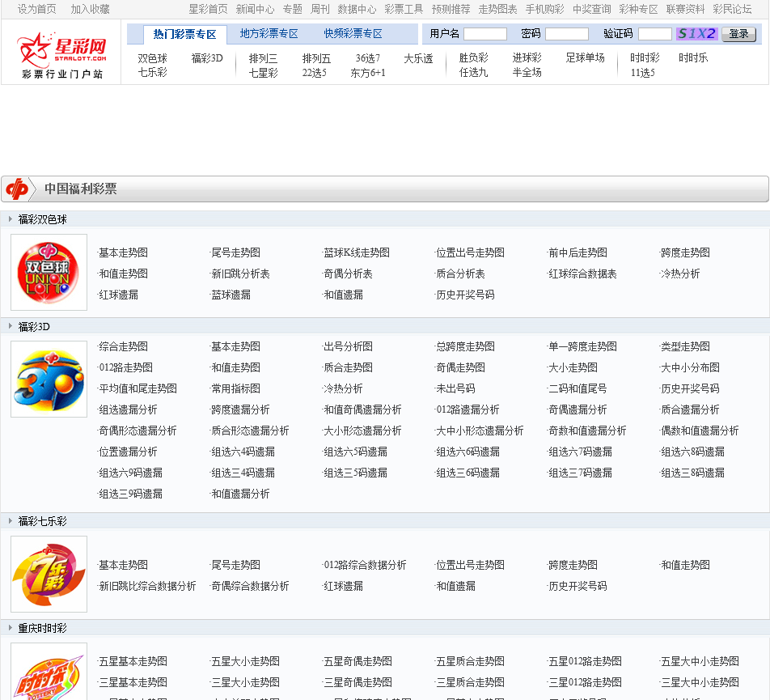The image size is (770, 700).
Task: Expand the 重庆时时彩 section arrow
Action: coord(11,628)
